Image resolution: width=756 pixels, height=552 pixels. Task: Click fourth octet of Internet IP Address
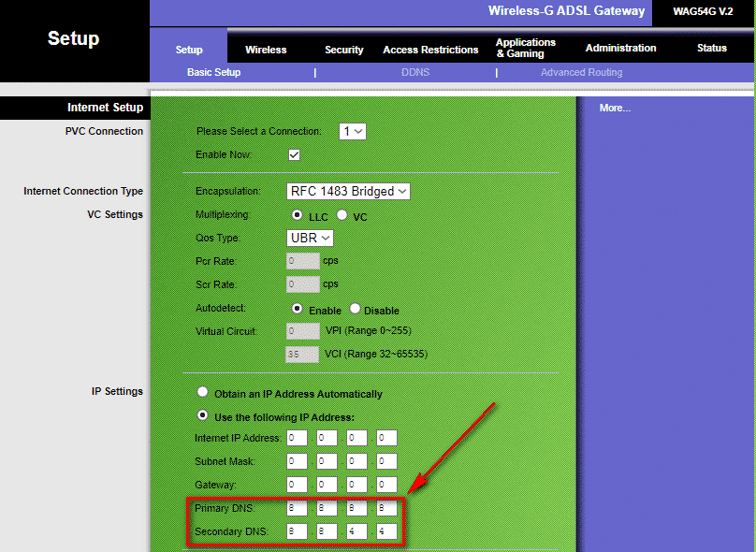click(x=386, y=438)
